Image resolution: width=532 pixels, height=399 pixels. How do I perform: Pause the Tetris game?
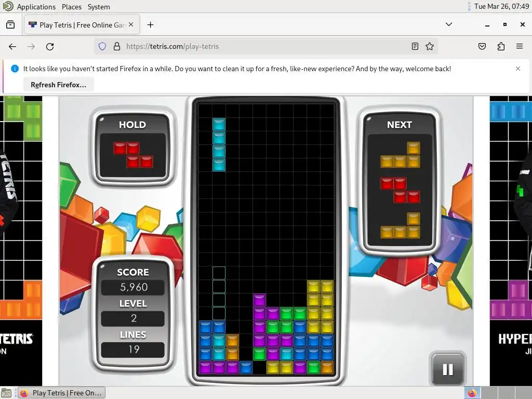click(448, 369)
